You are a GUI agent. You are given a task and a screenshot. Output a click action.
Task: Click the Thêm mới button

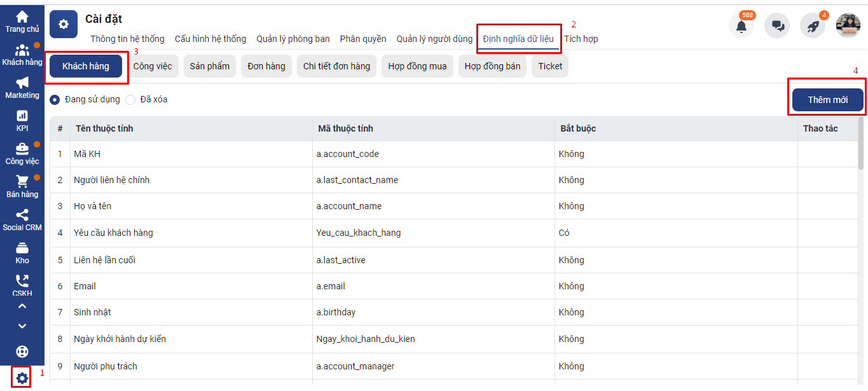point(827,100)
